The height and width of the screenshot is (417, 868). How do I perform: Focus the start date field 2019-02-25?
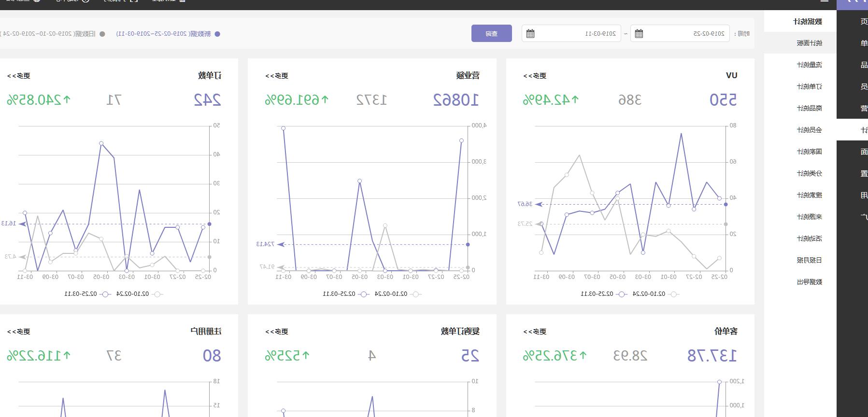(x=680, y=34)
